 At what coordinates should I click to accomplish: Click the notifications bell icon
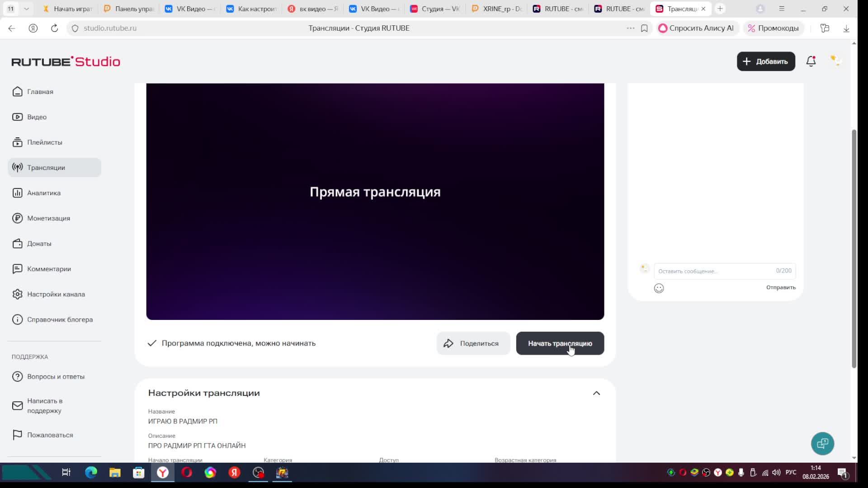811,61
